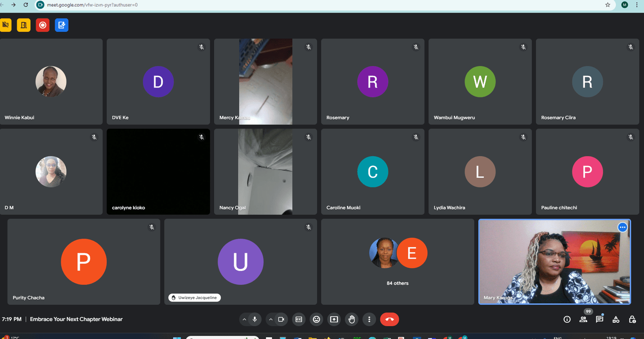Image resolution: width=644 pixels, height=339 pixels.
Task: Mute or unmute the microphone
Action: click(x=255, y=319)
